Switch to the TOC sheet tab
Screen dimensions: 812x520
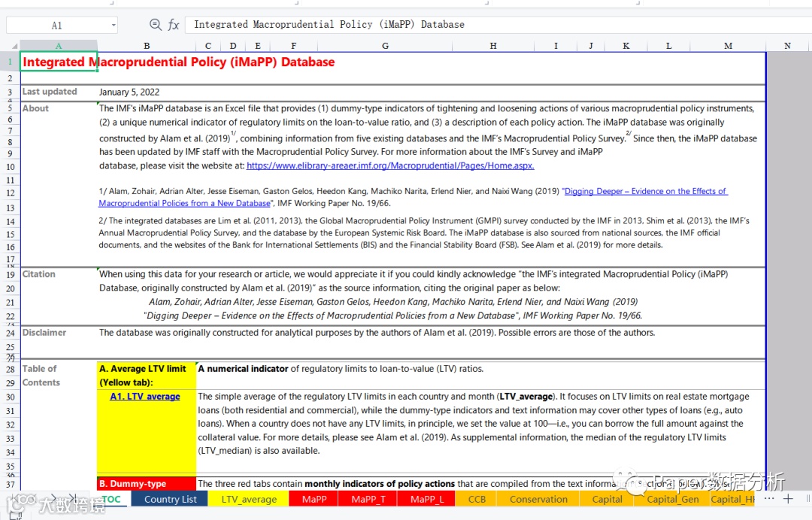(111, 499)
